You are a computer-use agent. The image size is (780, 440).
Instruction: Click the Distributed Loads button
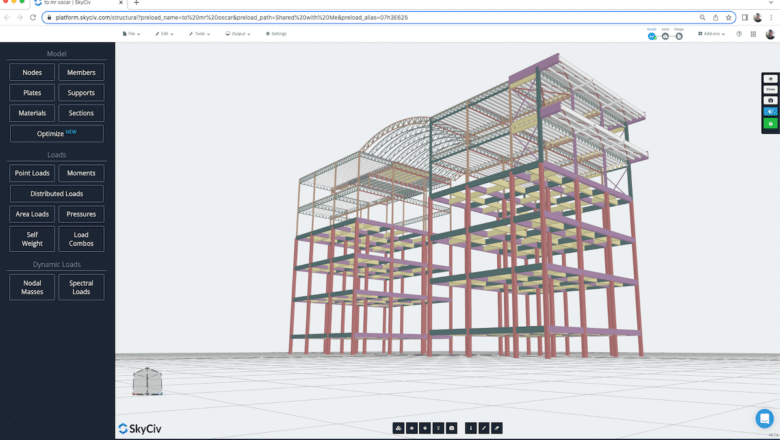(x=57, y=194)
